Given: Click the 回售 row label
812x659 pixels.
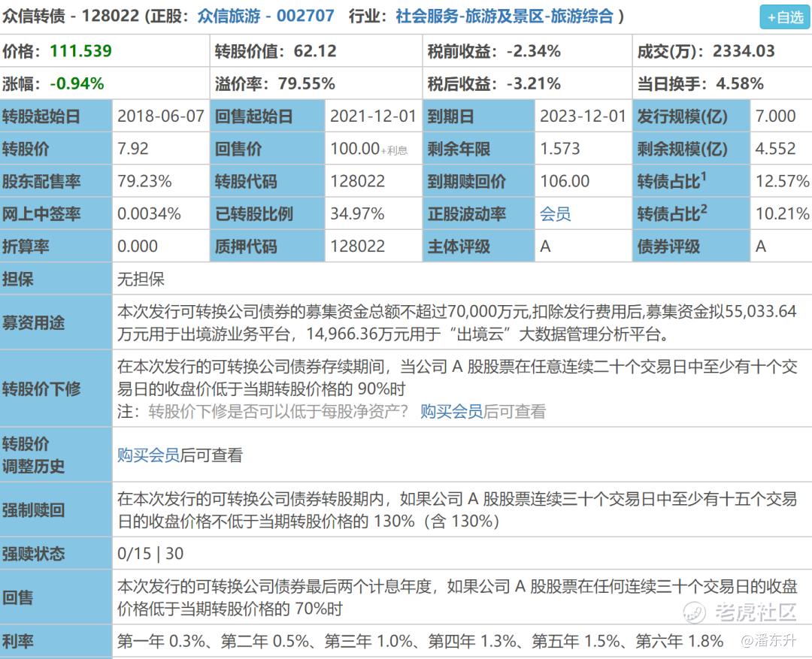Looking at the screenshot, I should click(x=56, y=597).
